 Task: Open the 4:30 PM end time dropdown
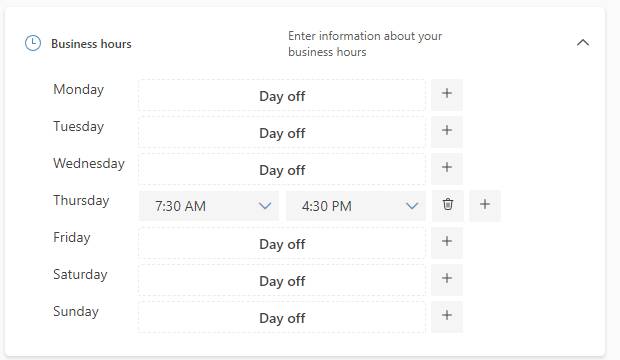click(356, 206)
